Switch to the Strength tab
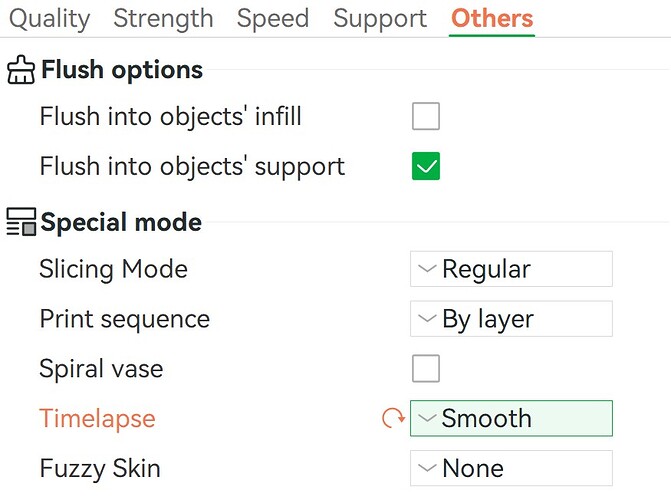 coord(163,18)
